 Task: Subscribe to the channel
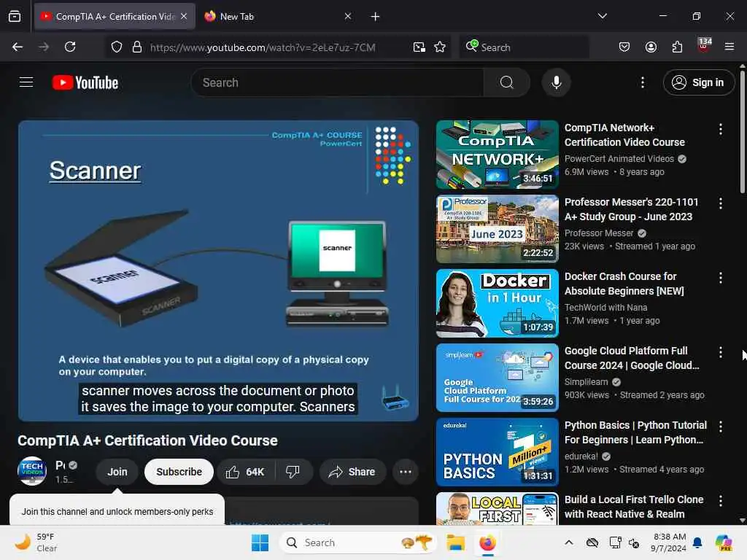pos(179,472)
